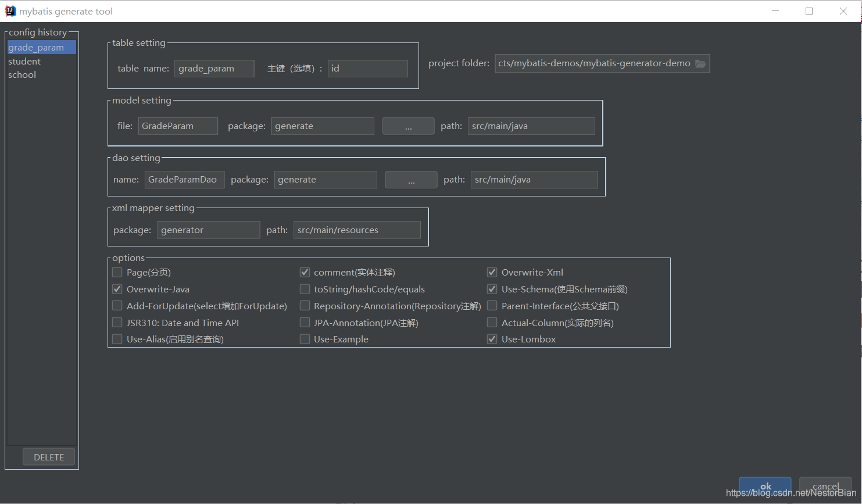
Task: Confirm with the ok button
Action: pos(765,486)
